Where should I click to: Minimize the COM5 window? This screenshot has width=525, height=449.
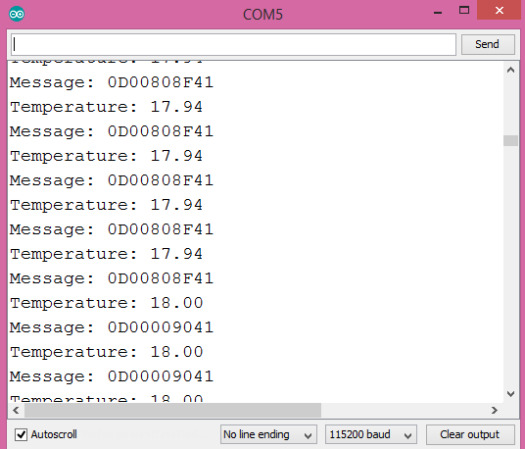click(438, 12)
